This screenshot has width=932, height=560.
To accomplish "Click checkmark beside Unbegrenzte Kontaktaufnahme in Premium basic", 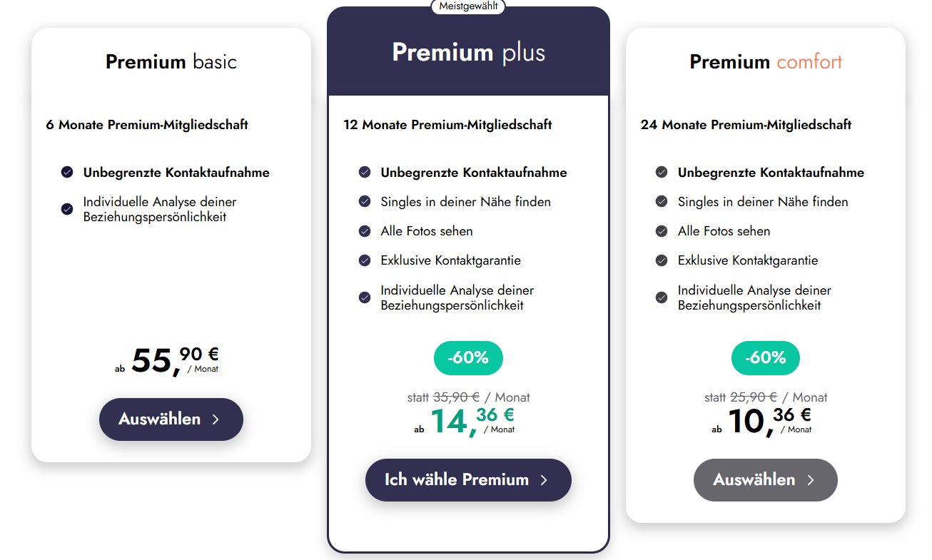I will pyautogui.click(x=67, y=173).
